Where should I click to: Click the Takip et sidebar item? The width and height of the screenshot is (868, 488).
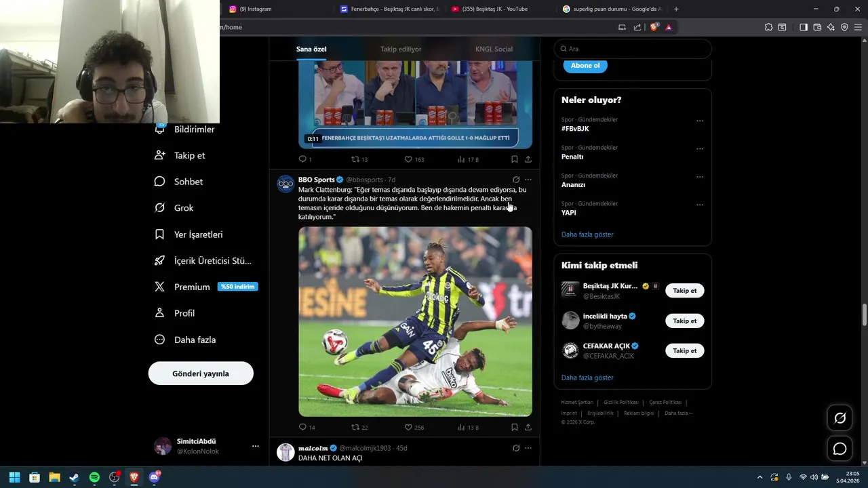click(180, 155)
